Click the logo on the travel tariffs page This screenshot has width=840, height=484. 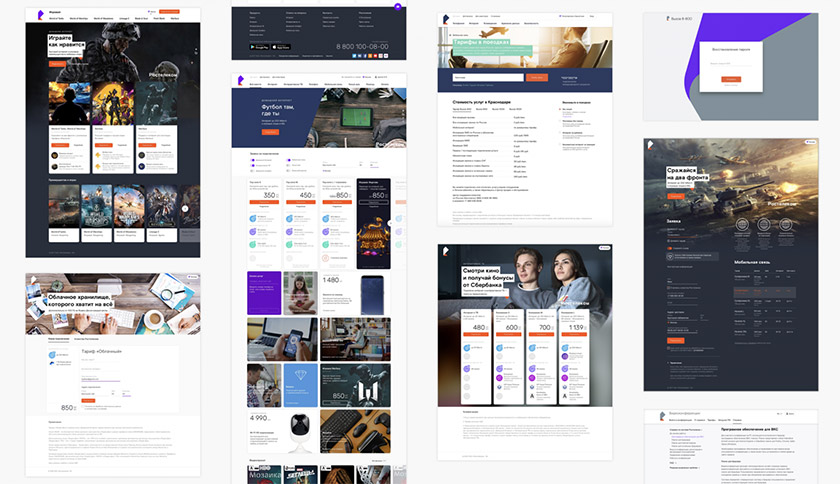[445, 19]
